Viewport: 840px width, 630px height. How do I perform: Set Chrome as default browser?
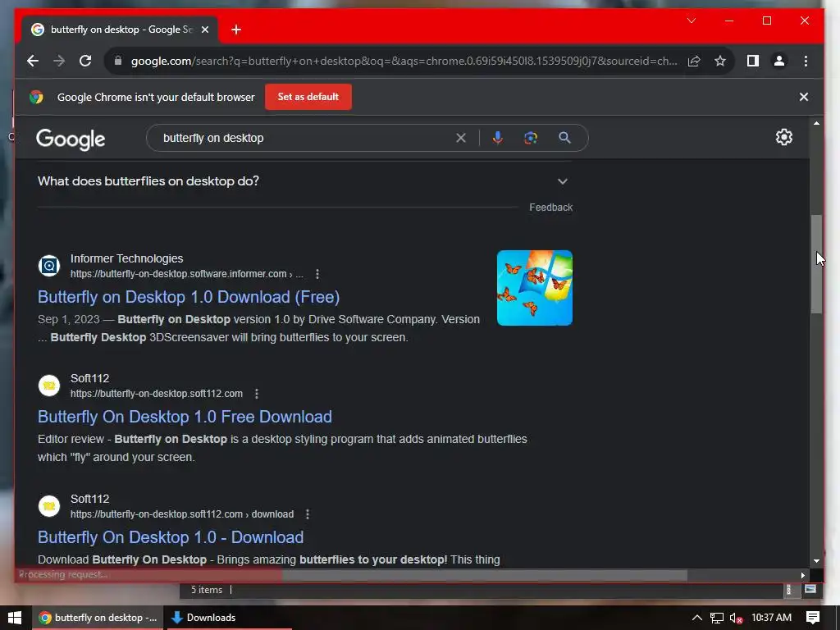click(308, 97)
